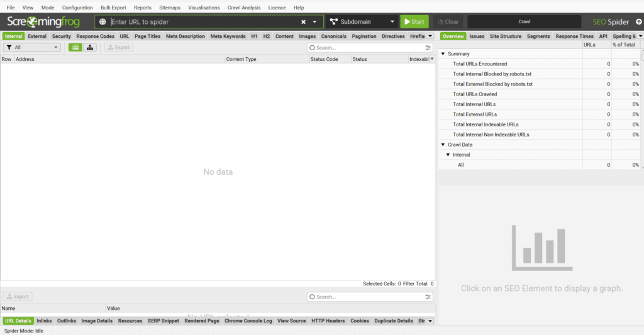The width and height of the screenshot is (644, 335).
Task: Show more tabs via Hreflang overflow arrow
Action: pos(430,36)
